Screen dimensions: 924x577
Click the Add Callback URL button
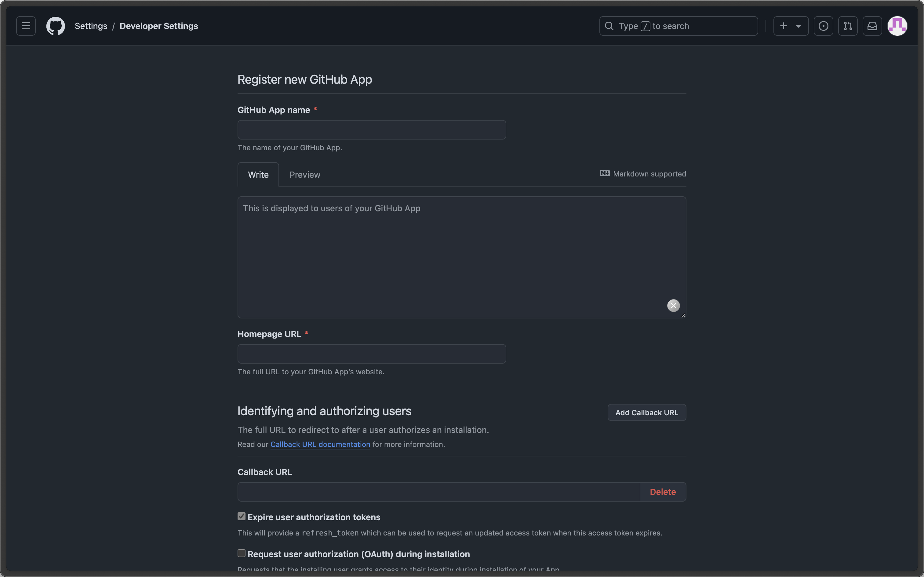pyautogui.click(x=647, y=412)
